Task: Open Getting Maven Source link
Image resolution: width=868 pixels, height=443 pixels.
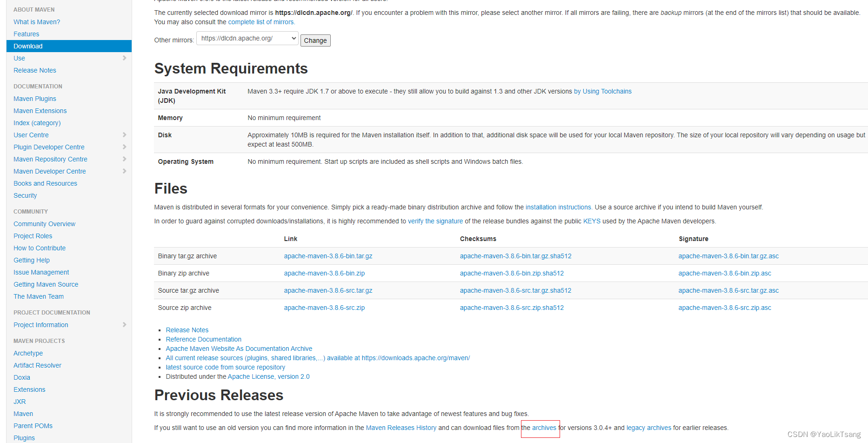Action: click(46, 284)
